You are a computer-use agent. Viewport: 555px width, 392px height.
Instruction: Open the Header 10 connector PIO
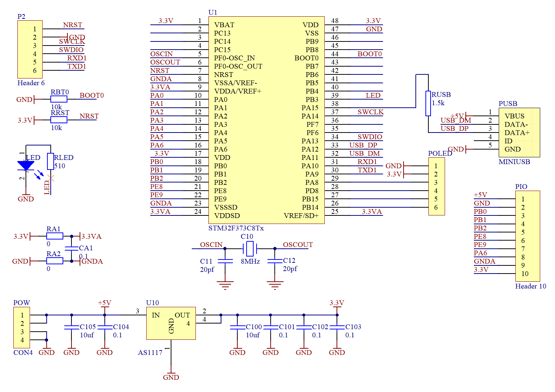click(x=528, y=235)
